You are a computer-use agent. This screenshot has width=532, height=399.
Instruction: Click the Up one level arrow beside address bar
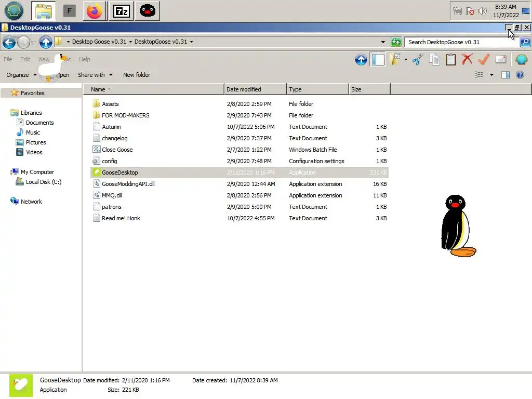[46, 43]
